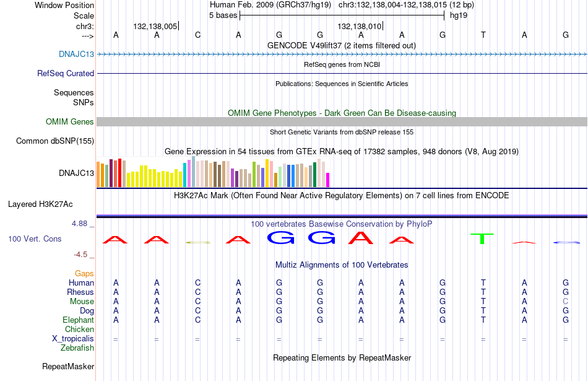Screen dimensions: 588x381
Task: Click the magenta bar in GTEx expression chart
Action: [x=328, y=180]
